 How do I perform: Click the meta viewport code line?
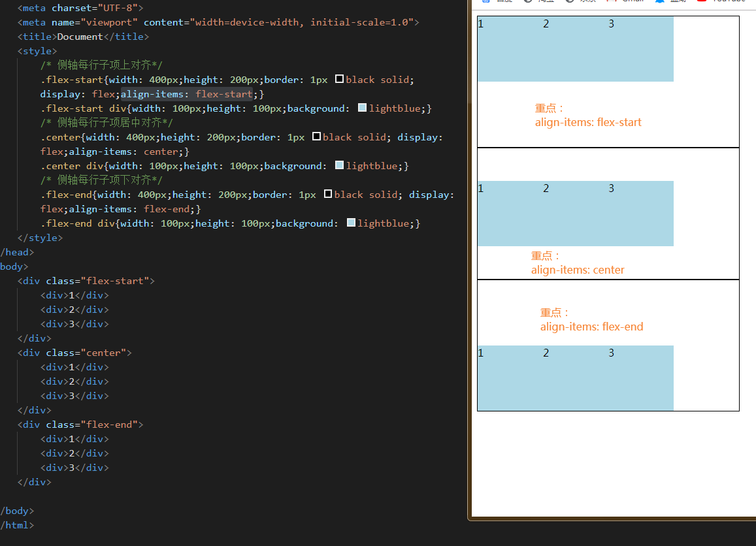(x=218, y=22)
